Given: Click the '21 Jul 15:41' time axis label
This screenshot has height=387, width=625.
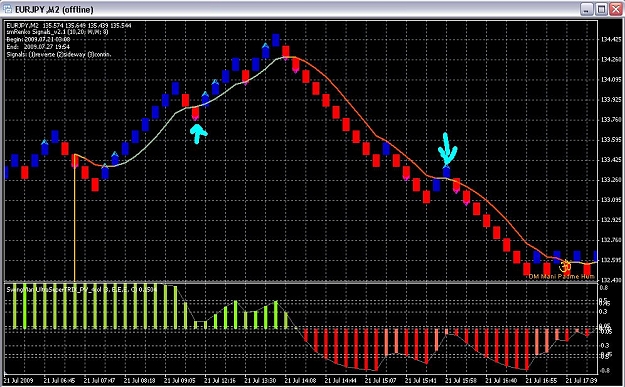Looking at the screenshot, I should 421,380.
